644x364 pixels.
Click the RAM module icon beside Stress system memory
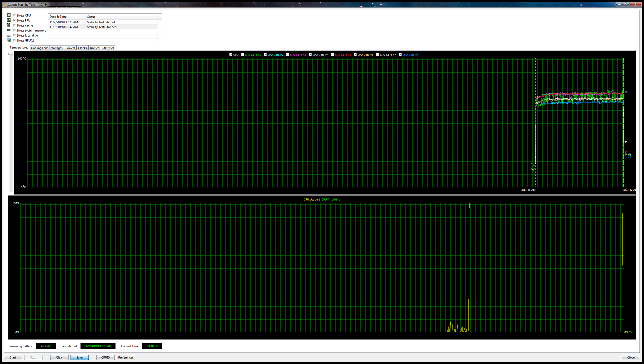click(x=9, y=30)
